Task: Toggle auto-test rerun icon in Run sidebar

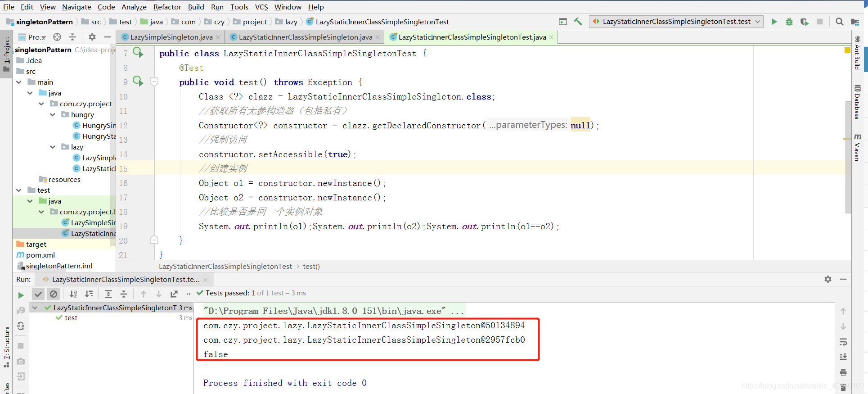Action: pyautogui.click(x=21, y=326)
